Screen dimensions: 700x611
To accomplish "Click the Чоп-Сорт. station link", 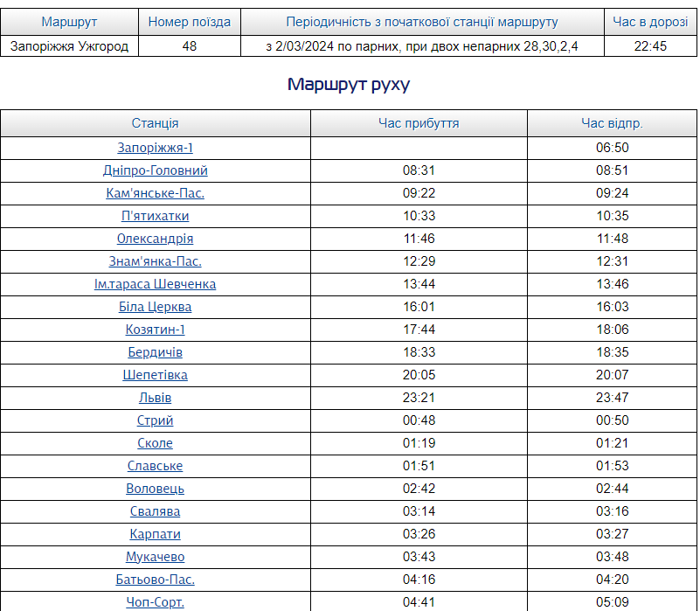I will click(155, 602).
